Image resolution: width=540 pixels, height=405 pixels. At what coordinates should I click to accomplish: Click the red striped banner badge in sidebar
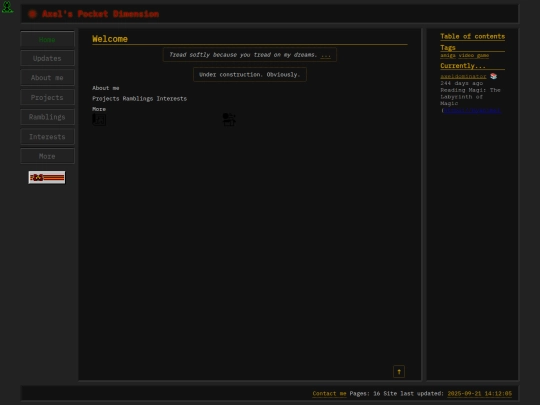(x=47, y=177)
